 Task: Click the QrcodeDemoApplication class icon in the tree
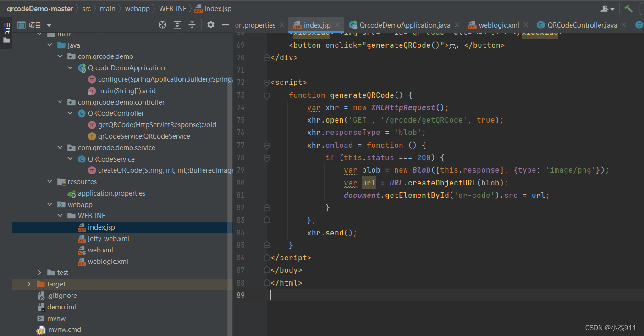pyautogui.click(x=82, y=67)
